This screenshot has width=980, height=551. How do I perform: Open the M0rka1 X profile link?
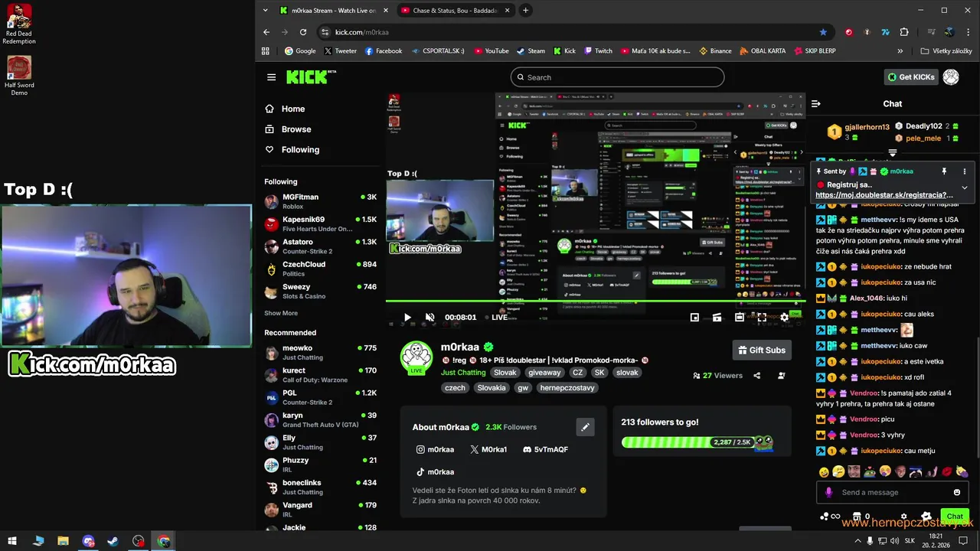tap(488, 450)
